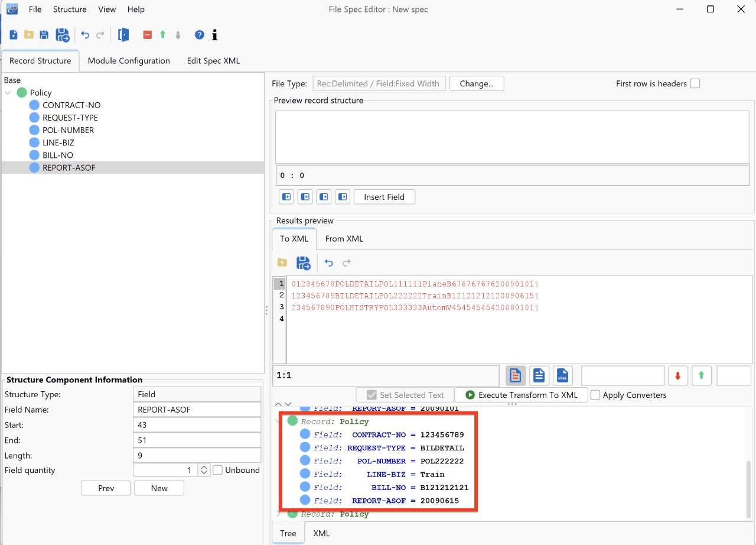
Task: Click the blue door icon in the toolbar
Action: tap(123, 35)
